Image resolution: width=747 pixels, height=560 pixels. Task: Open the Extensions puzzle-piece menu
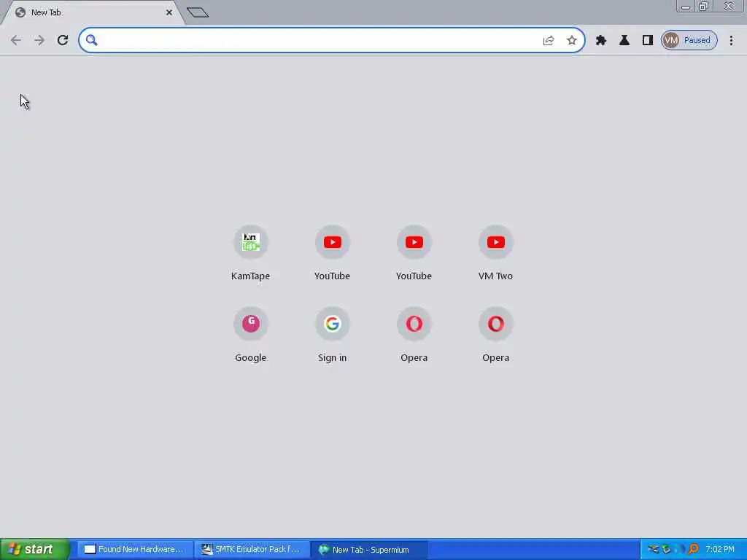tap(601, 41)
